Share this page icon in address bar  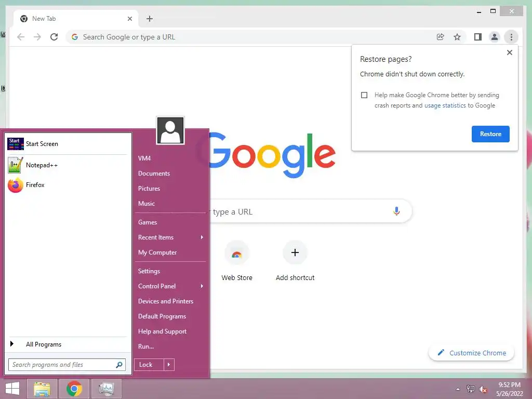(x=441, y=37)
